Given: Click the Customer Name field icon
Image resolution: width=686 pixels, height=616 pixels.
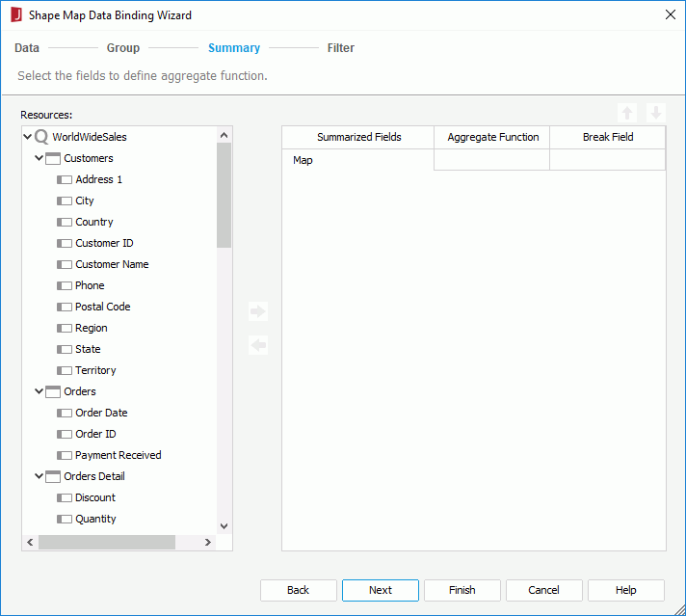Looking at the screenshot, I should (x=65, y=265).
